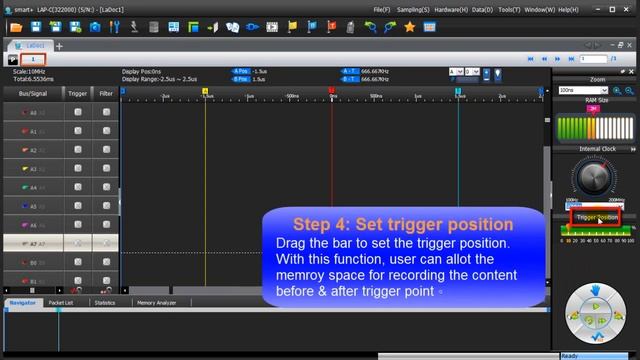Click the gray stop sampling icon
Image resolution: width=640 pixels, height=360 pixels.
(153, 27)
